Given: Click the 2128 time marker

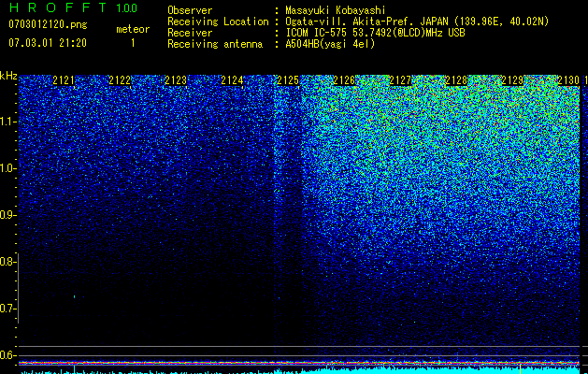Looking at the screenshot, I should click(x=456, y=80).
